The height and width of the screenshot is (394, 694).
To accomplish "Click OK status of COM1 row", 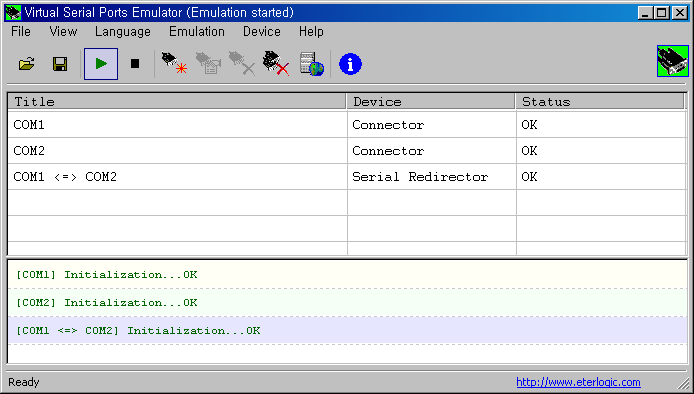I will pos(529,125).
